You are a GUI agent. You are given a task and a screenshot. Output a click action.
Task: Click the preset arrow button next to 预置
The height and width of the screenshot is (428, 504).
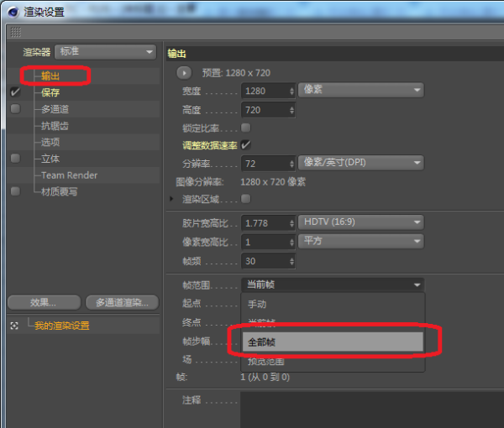185,73
